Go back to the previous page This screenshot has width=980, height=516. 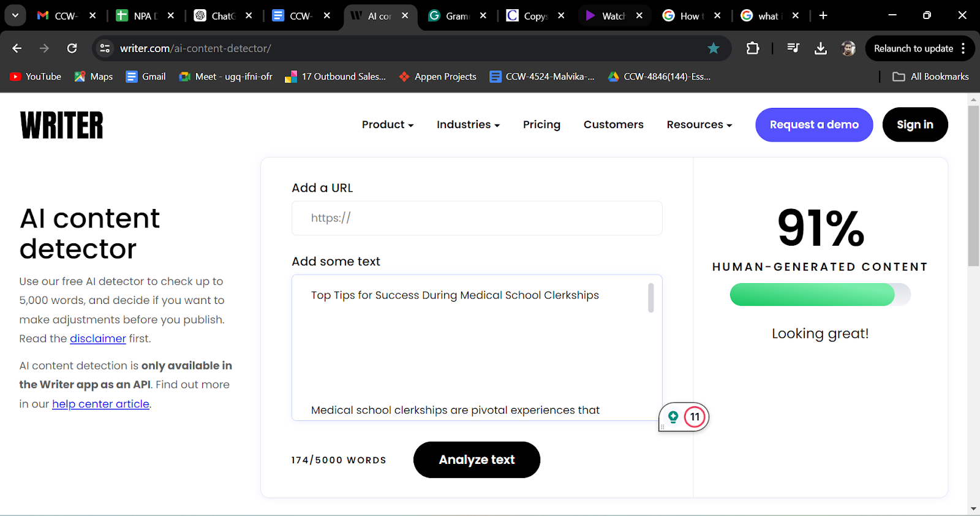(x=17, y=48)
